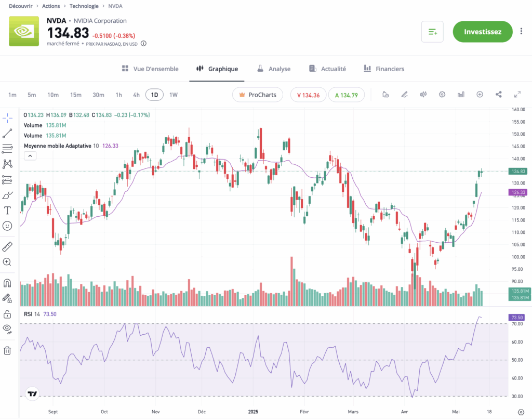Viewport: 532px width, 420px height.
Task: Hide all drawings with eye icon
Action: [7, 329]
